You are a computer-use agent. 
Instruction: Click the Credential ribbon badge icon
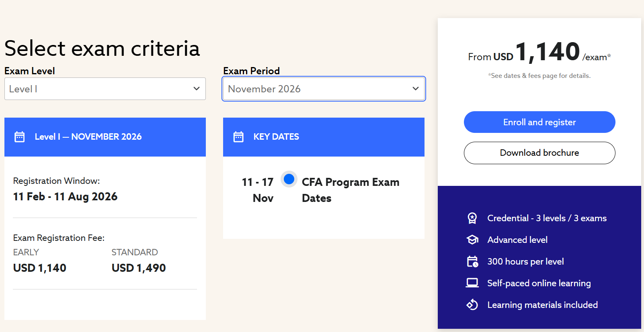[472, 218]
